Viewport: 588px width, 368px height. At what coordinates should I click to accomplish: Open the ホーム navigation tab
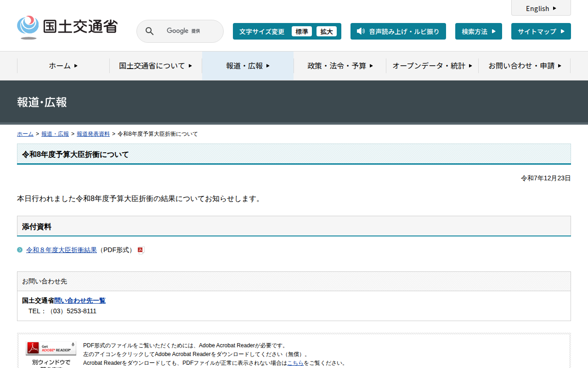[63, 66]
